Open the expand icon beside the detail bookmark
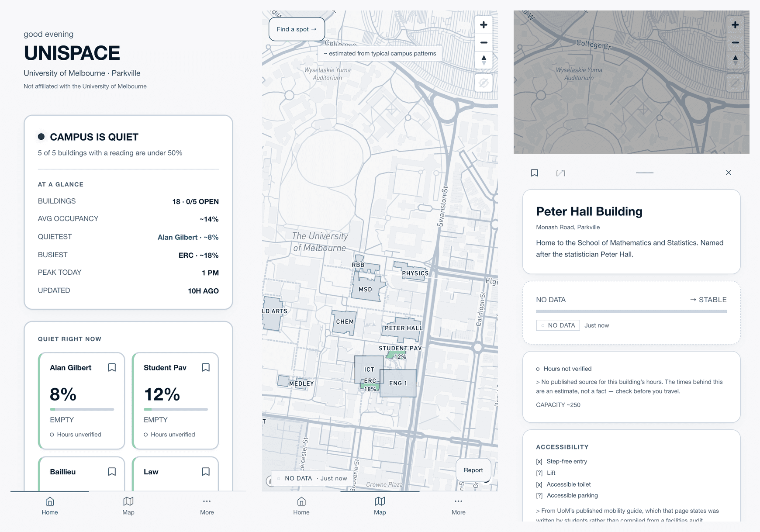The width and height of the screenshot is (760, 532). tap(561, 173)
